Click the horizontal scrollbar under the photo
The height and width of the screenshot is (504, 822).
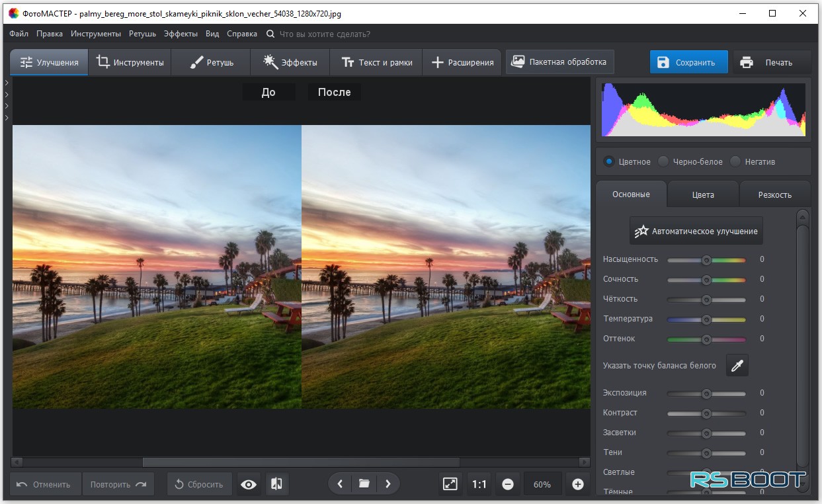coord(301,462)
